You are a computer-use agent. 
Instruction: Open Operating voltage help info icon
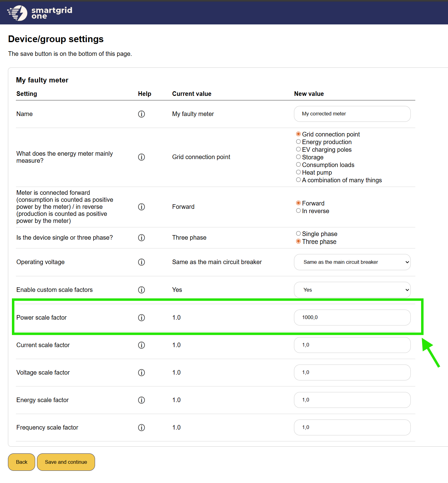(141, 262)
